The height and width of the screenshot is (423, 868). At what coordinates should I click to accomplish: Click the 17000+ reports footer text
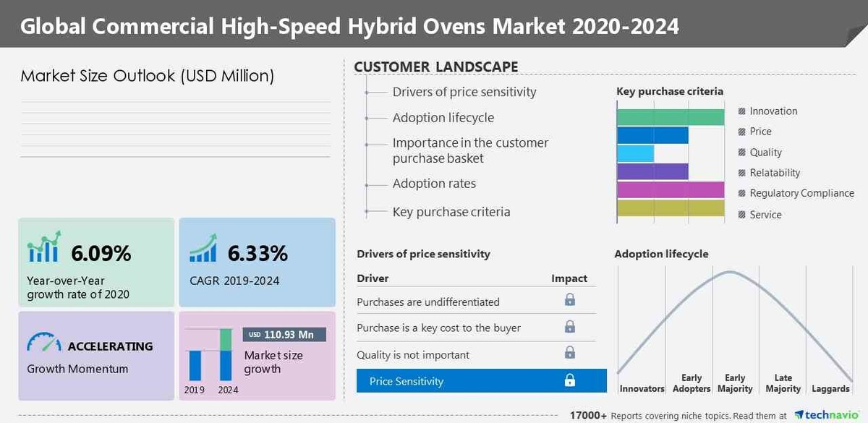tap(677, 416)
